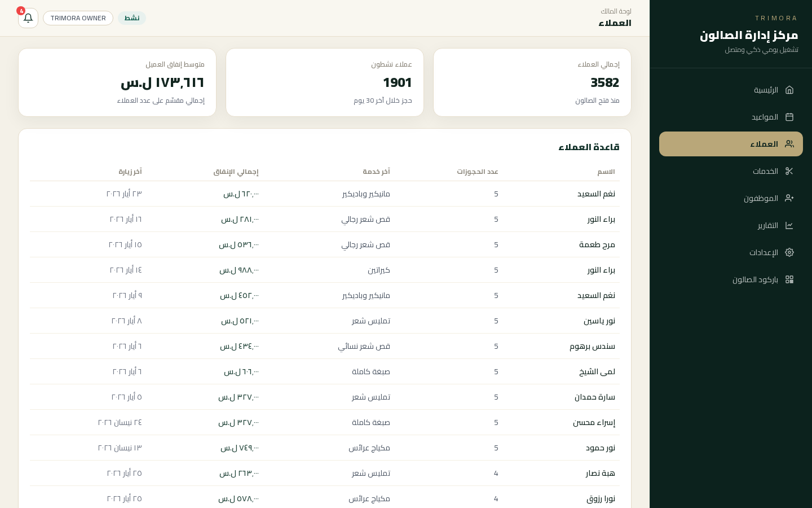812x508 pixels.
Task: Click customer name نور حمود
Action: pos(601,448)
